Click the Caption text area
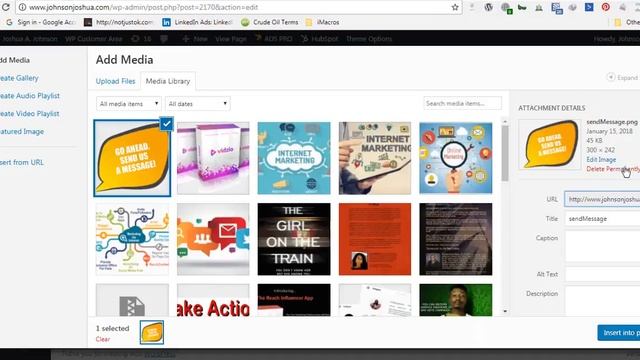The image size is (640, 360). (602, 246)
